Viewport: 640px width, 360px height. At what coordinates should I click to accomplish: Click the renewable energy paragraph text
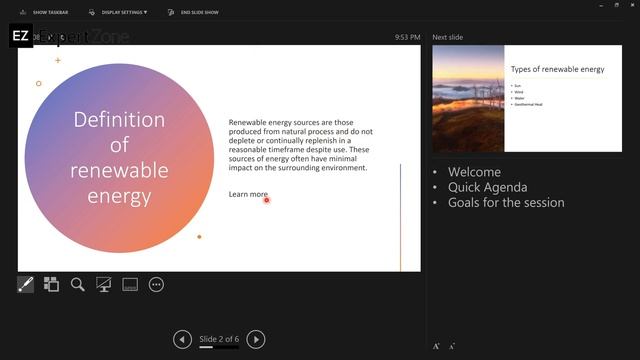coord(301,145)
